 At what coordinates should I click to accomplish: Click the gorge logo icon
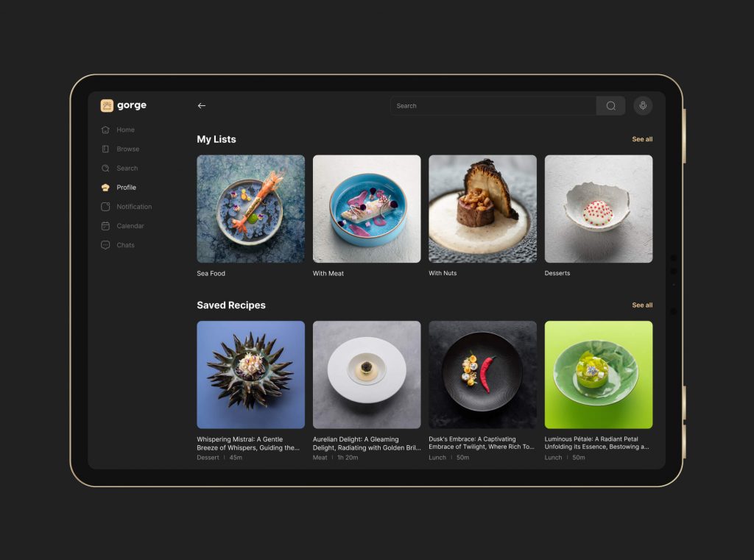pyautogui.click(x=107, y=105)
